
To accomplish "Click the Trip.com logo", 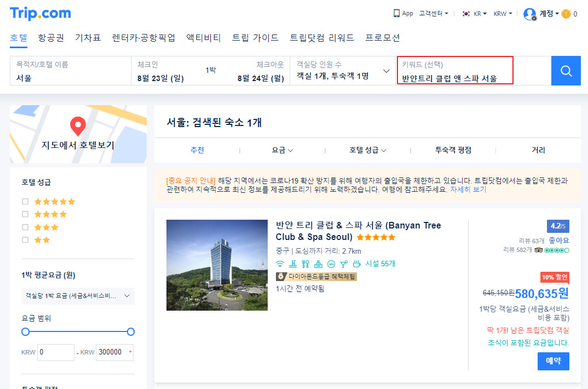I will click(40, 14).
